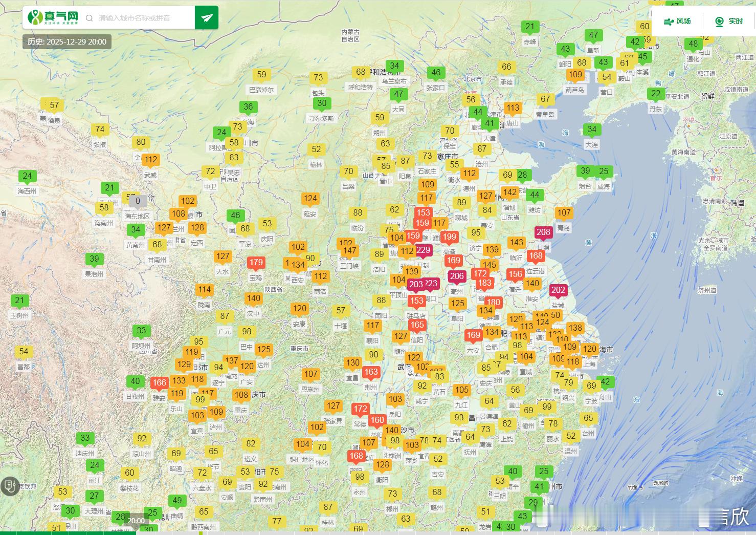Select the 87 AQI pin above 桂林
The image size is (756, 535).
tap(328, 508)
